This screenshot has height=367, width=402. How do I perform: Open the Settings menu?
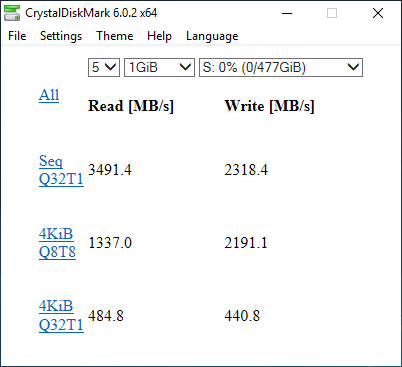[61, 36]
